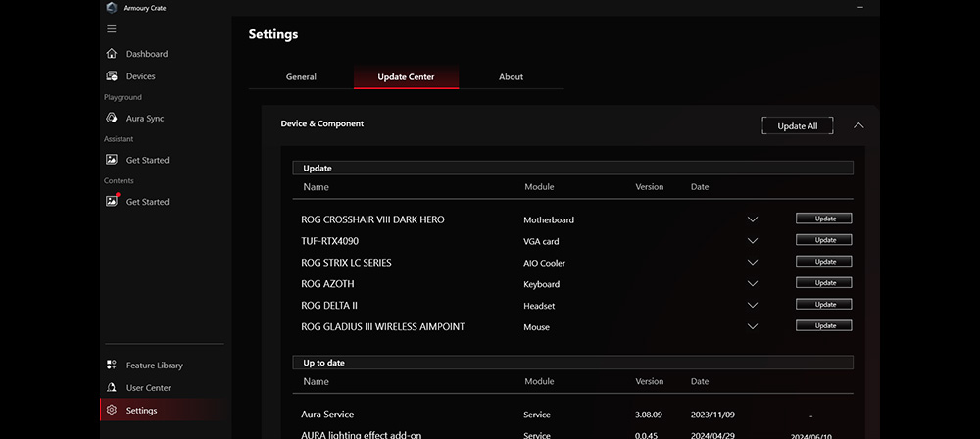
Task: Expand ROG GLADIUS III WIRELESS AIMPOINT details
Action: [x=753, y=326]
